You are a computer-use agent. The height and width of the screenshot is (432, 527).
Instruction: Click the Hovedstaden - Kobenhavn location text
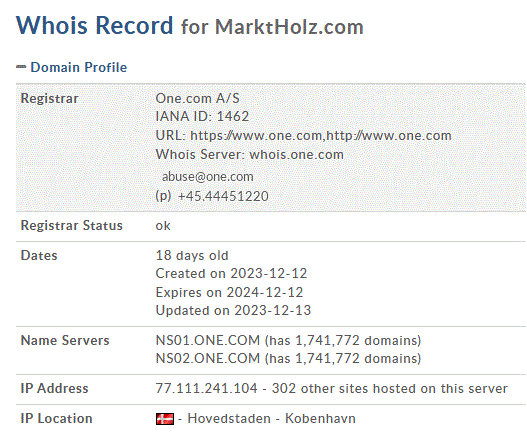[271, 419]
